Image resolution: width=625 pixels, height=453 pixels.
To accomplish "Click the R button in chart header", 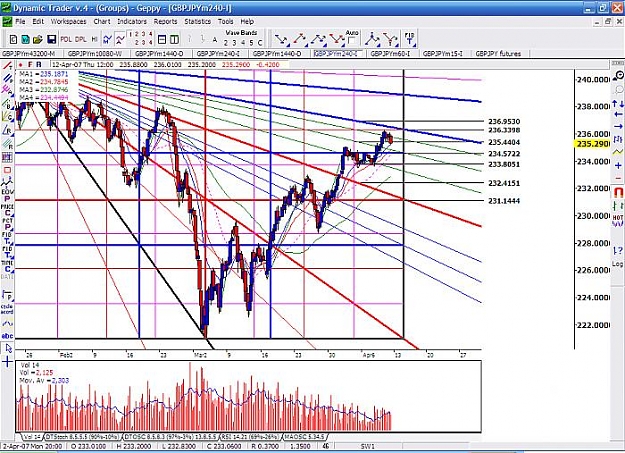I will 39,65.
